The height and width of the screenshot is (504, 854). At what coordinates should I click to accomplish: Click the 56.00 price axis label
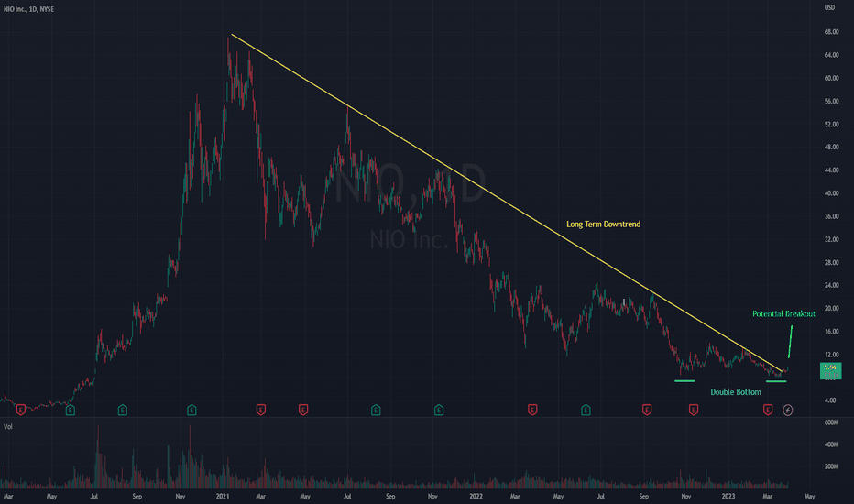click(x=831, y=102)
